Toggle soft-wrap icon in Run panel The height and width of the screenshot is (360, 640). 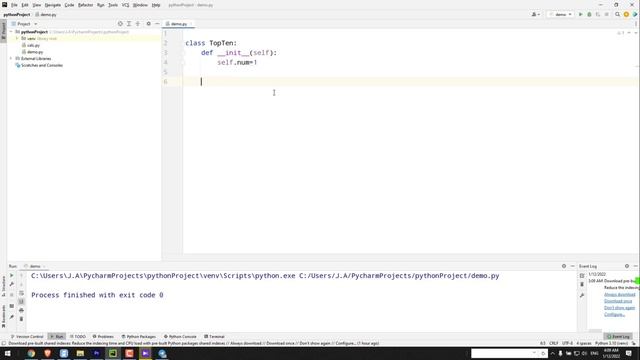21,293
